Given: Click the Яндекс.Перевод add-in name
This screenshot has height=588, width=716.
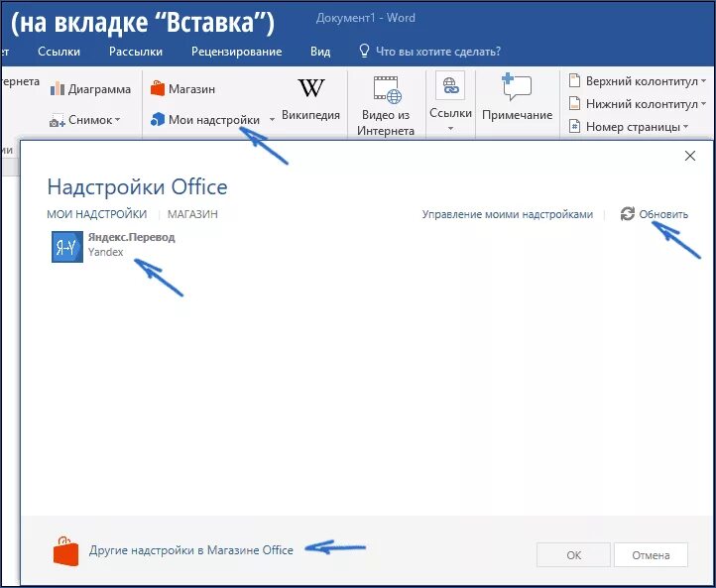Looking at the screenshot, I should click(x=132, y=237).
